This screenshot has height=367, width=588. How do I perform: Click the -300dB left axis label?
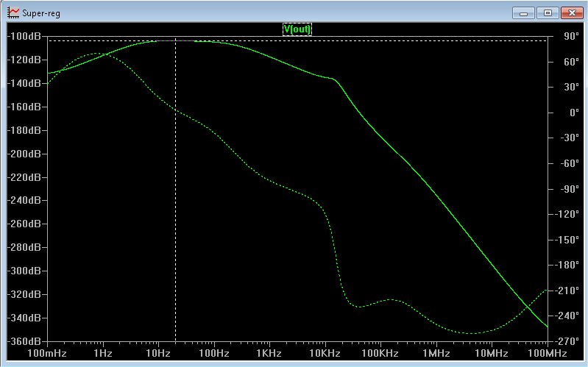pos(24,271)
